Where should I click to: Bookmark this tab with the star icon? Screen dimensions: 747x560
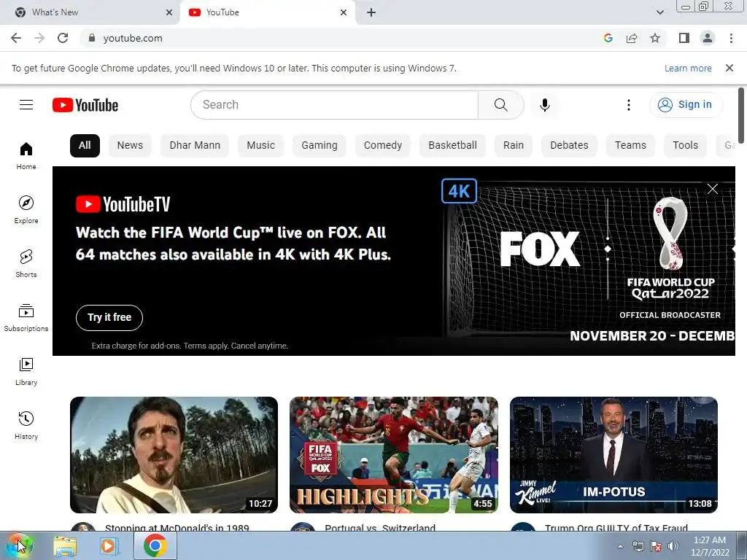point(655,38)
